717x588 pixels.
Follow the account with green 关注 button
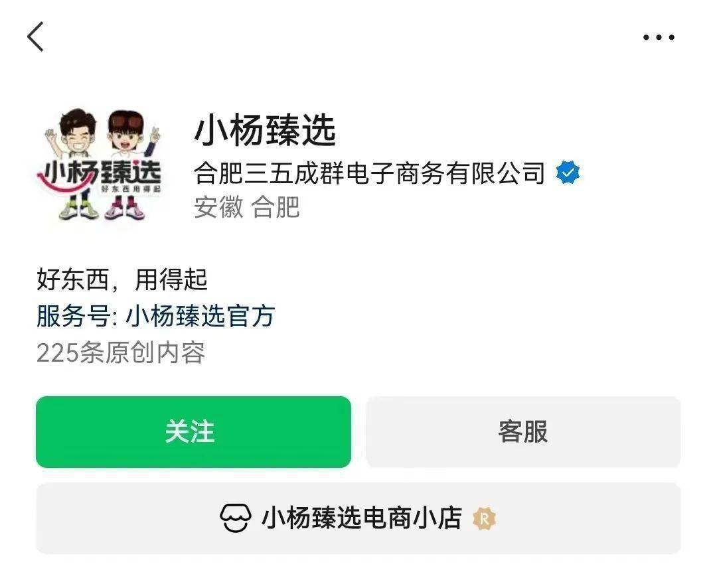(x=193, y=432)
